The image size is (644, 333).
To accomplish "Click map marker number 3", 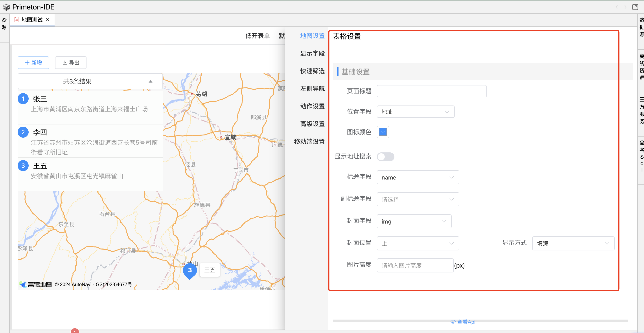I will pyautogui.click(x=190, y=270).
